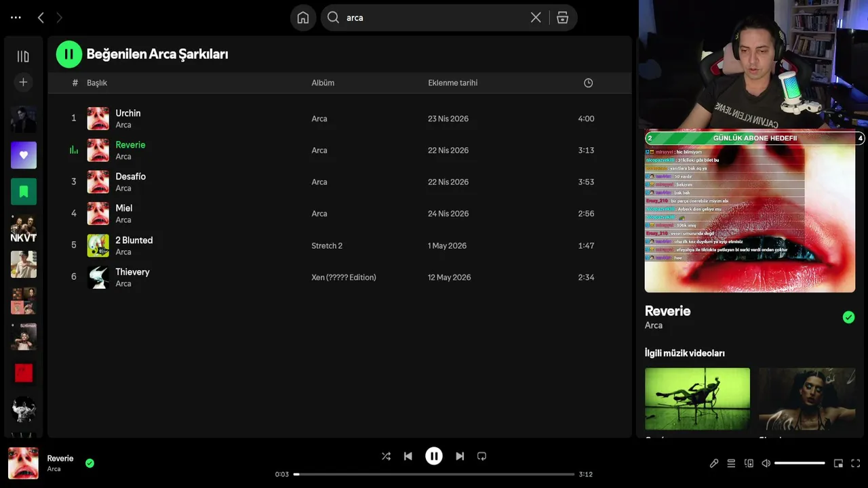The image size is (868, 488).
Task: Open the Stretch 2 album link
Action: 327,245
